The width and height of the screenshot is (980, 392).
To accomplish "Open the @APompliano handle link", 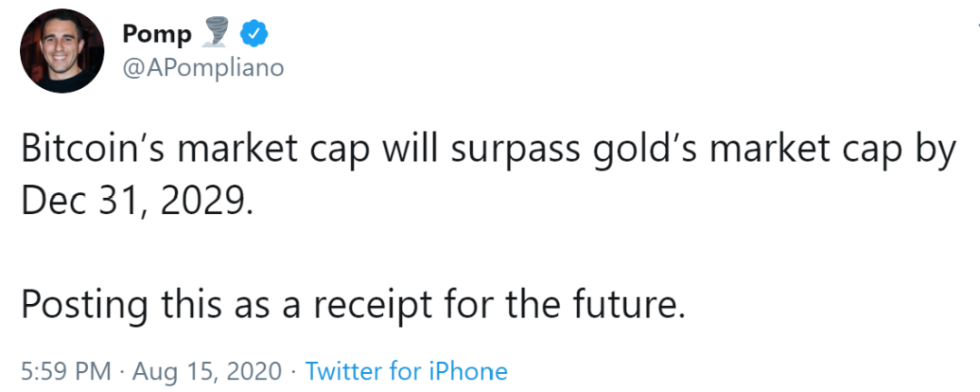I will coord(203,67).
